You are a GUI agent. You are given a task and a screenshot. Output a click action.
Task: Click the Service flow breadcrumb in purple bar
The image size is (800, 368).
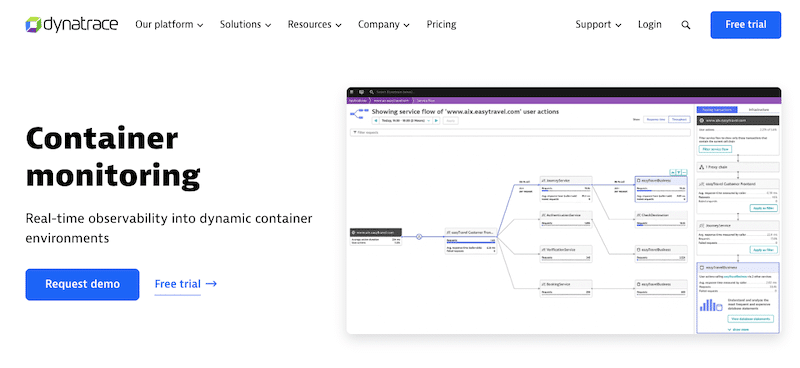[426, 101]
